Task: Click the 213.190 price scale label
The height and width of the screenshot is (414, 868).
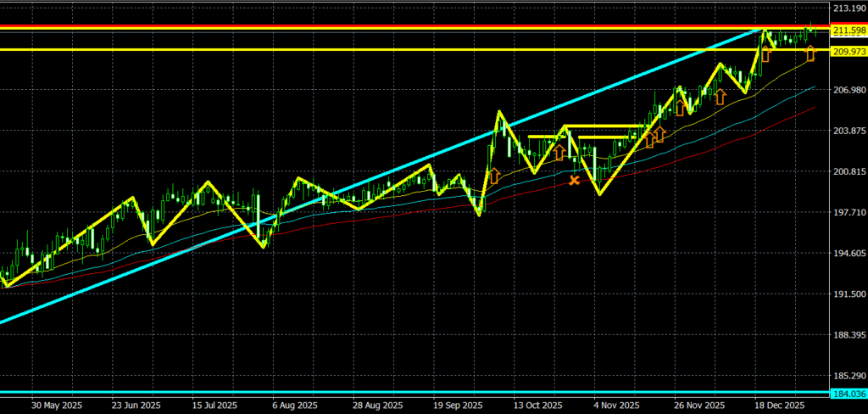Action: [848, 8]
